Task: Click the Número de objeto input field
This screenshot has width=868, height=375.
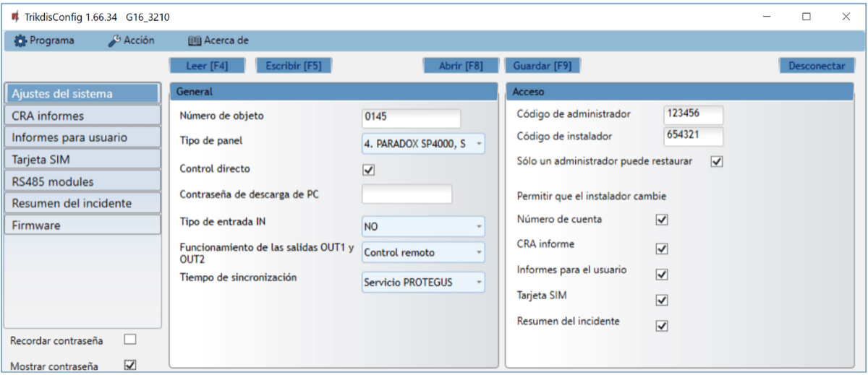Action: (411, 118)
